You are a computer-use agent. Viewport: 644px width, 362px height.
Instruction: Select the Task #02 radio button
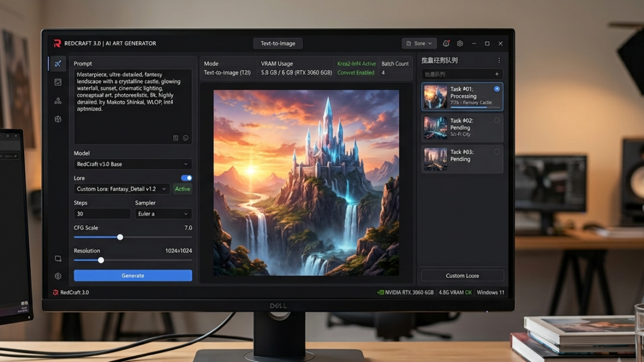[497, 121]
